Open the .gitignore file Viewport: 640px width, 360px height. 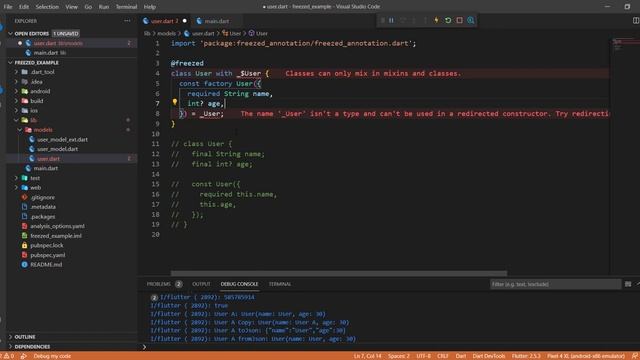(42, 197)
